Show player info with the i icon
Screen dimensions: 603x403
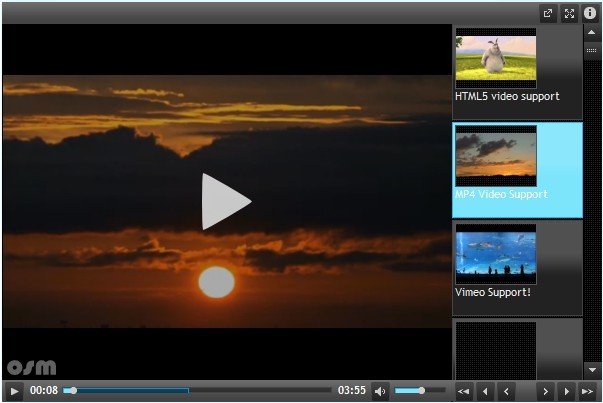(590, 13)
